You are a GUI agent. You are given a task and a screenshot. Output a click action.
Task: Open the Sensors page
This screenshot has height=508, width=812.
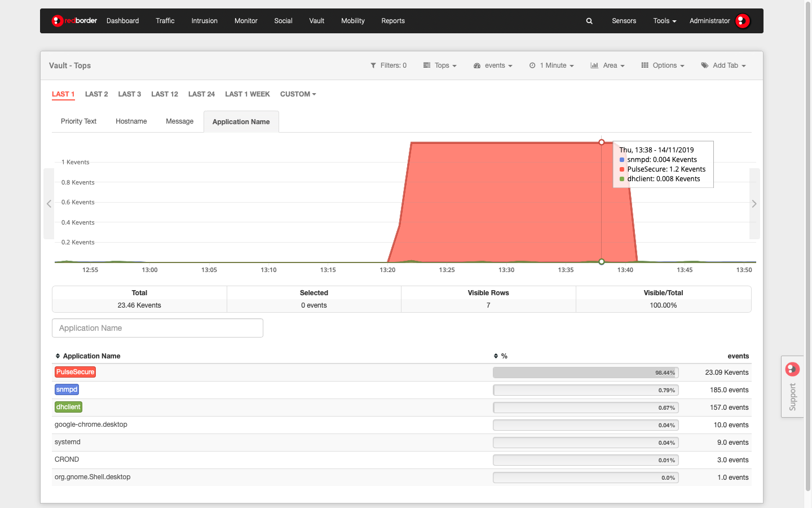[x=624, y=21]
